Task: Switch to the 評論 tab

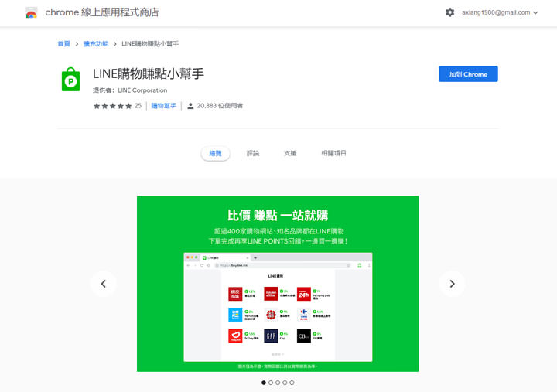Action: click(x=253, y=153)
